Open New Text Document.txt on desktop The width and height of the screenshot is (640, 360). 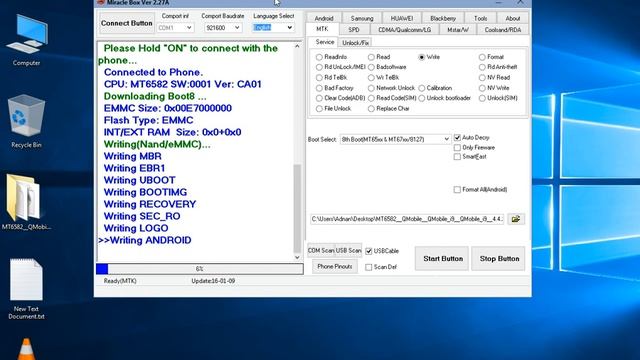click(26, 289)
